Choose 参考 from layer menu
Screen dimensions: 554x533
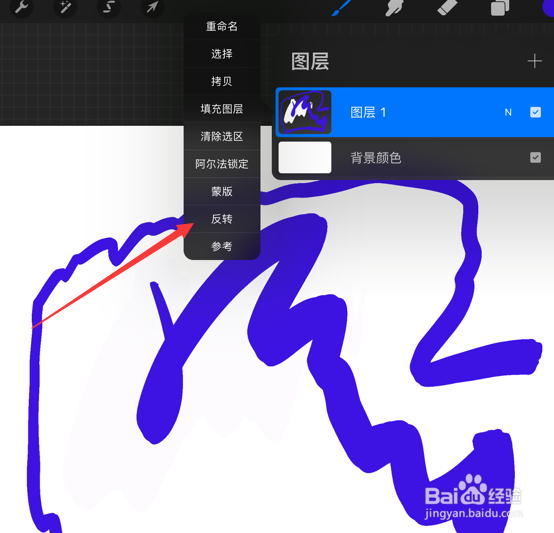point(222,247)
